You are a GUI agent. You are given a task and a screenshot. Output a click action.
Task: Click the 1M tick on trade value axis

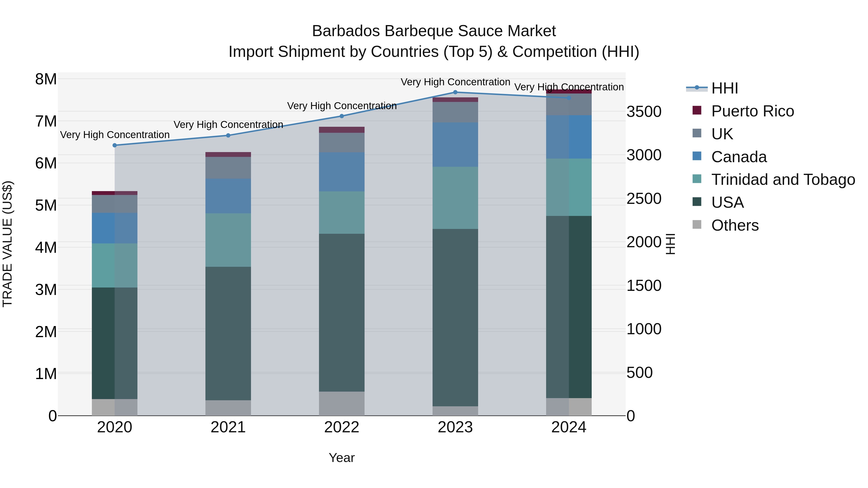(46, 374)
